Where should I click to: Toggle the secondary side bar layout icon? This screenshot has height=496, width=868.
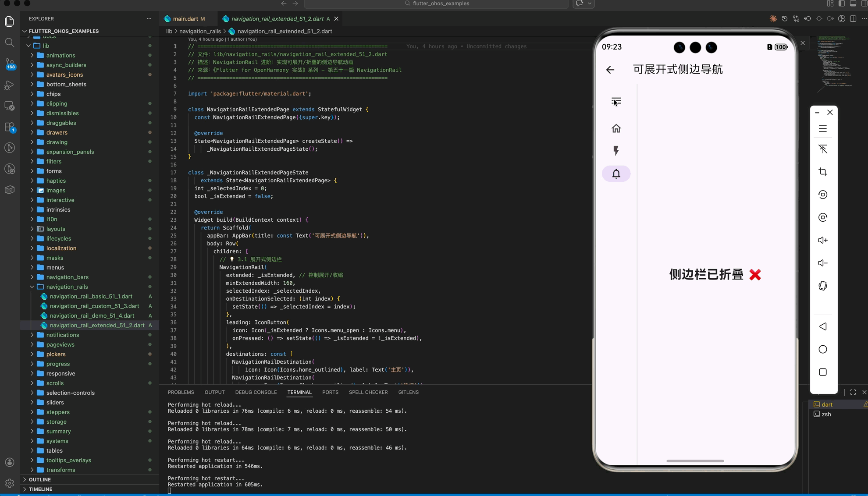(864, 4)
